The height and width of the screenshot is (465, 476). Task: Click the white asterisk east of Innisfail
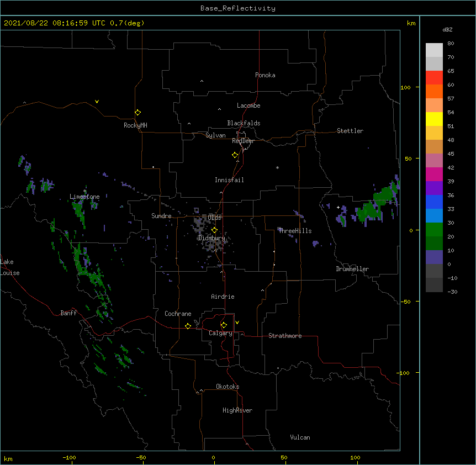(277, 167)
